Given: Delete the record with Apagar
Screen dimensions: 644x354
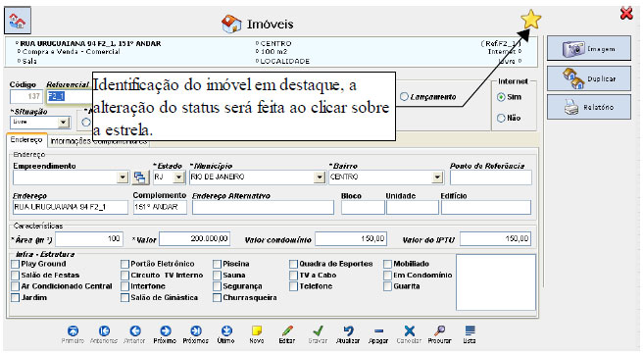Looking at the screenshot, I should click(x=378, y=331).
